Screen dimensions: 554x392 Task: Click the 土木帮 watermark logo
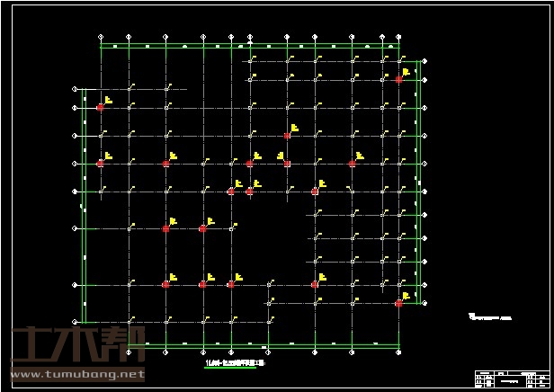tap(78, 345)
